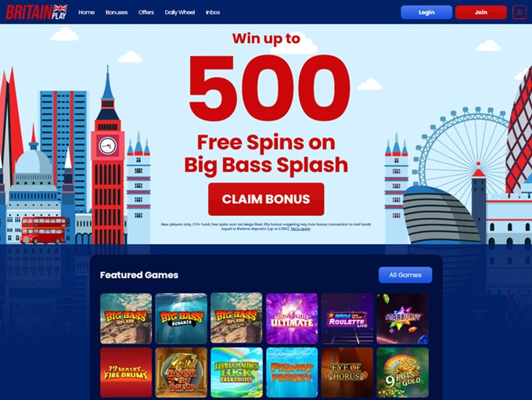Viewport: 532px width, 400px height.
Task: Click the blue Login button
Action: [426, 13]
